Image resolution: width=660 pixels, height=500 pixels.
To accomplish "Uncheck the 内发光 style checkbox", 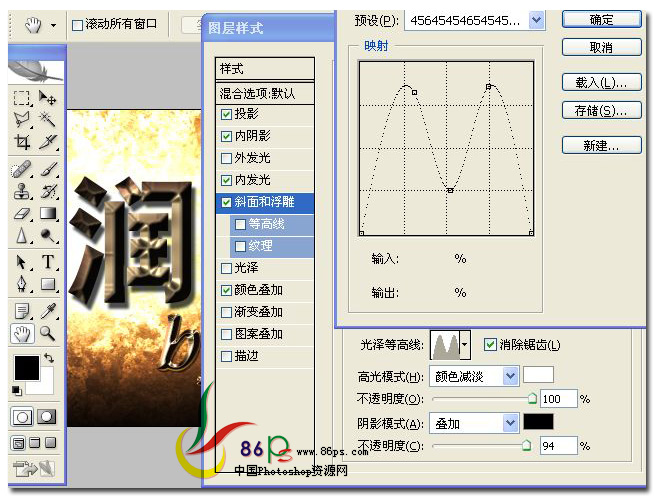I will 226,181.
